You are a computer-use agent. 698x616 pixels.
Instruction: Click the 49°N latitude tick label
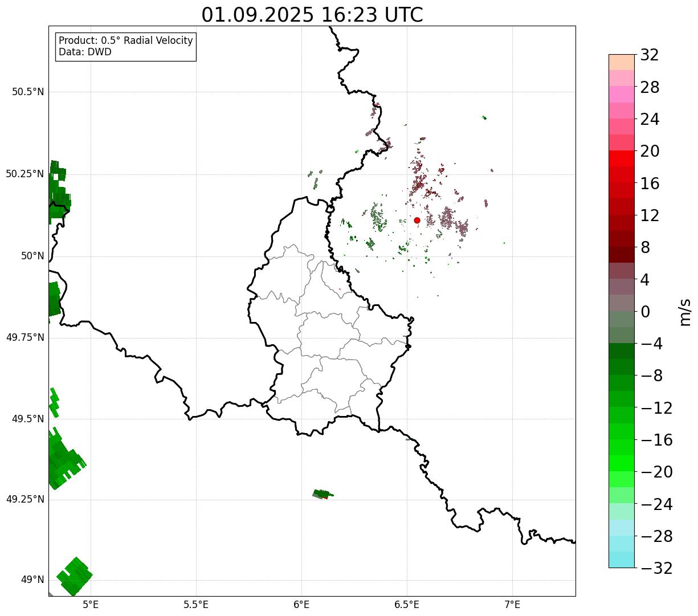click(x=32, y=580)
